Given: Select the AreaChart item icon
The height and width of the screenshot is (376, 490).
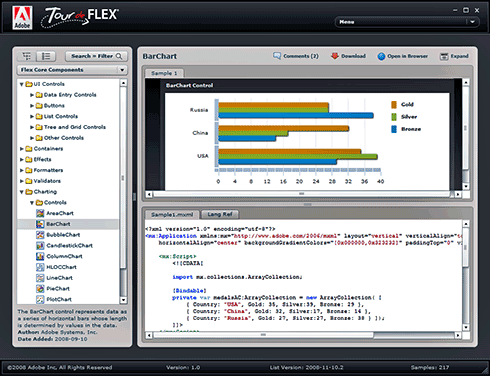Looking at the screenshot, I should coord(40,213).
